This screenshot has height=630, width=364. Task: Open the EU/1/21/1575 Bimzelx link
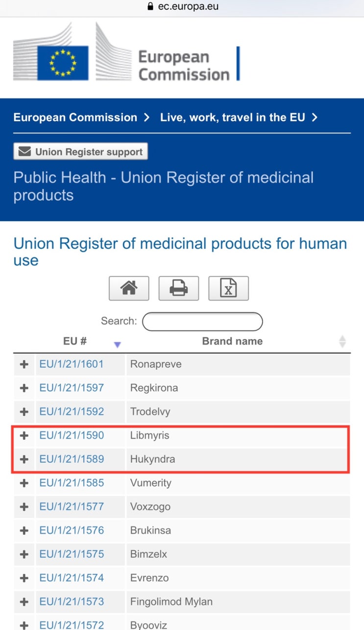point(72,554)
